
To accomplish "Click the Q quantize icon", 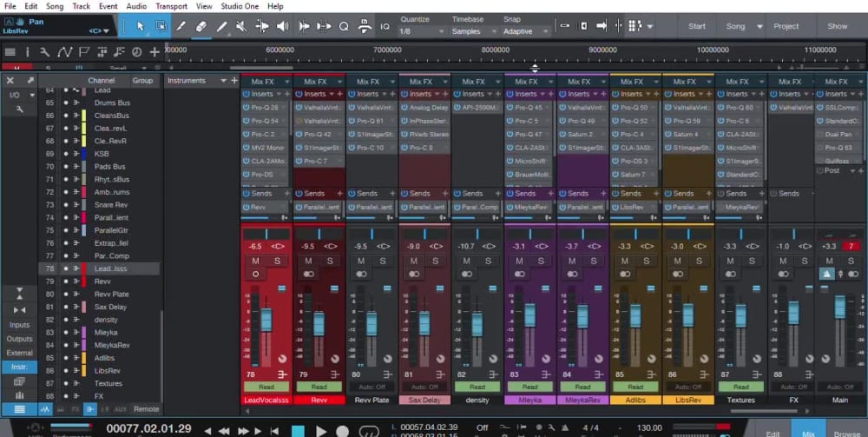I will pyautogui.click(x=344, y=26).
